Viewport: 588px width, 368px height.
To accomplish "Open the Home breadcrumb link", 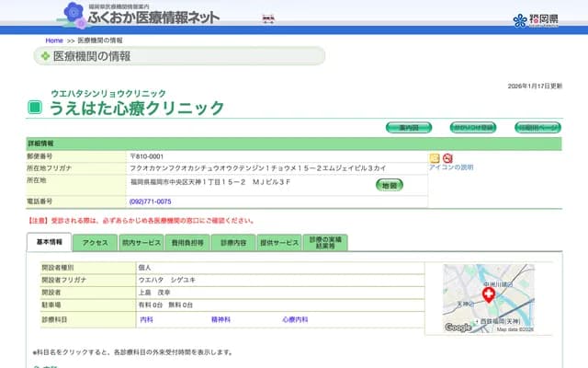I will tap(54, 41).
